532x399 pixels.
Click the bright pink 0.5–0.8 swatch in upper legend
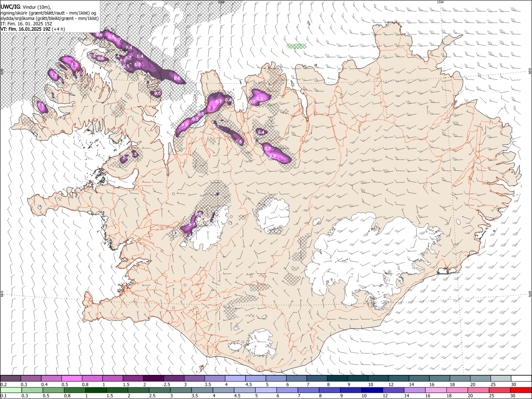coord(72,379)
